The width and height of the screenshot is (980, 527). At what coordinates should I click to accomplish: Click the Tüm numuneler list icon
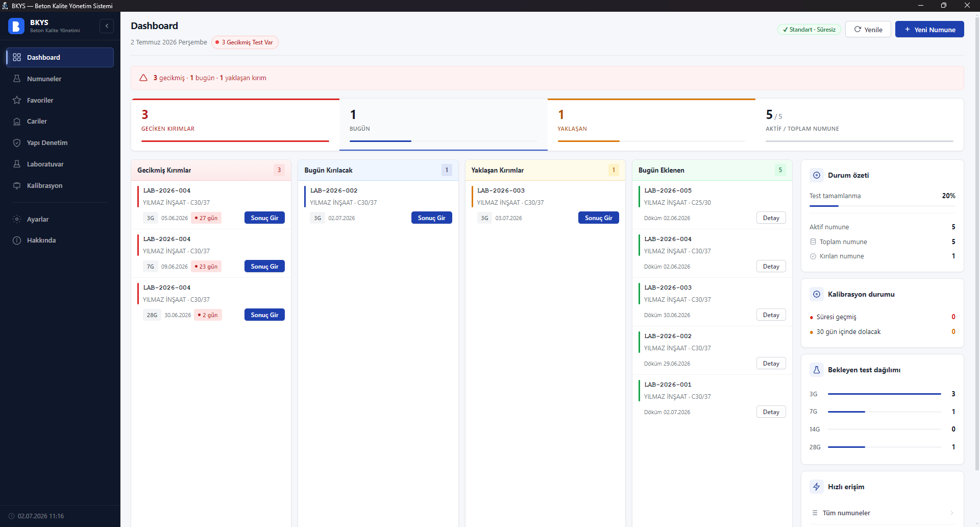pos(815,513)
